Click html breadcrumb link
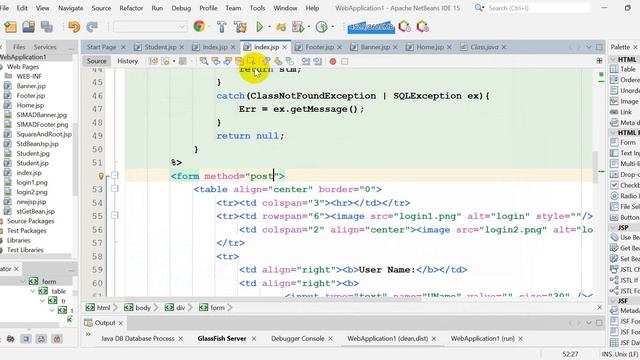 (x=103, y=308)
